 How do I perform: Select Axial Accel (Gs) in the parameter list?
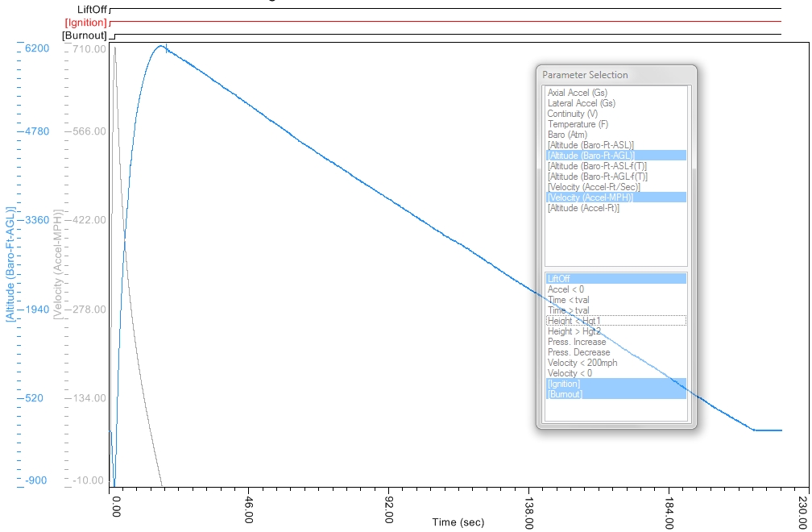[615, 93]
